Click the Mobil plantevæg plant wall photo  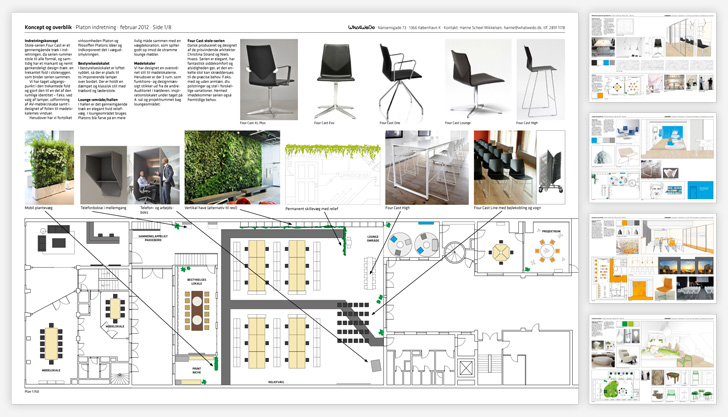point(49,168)
